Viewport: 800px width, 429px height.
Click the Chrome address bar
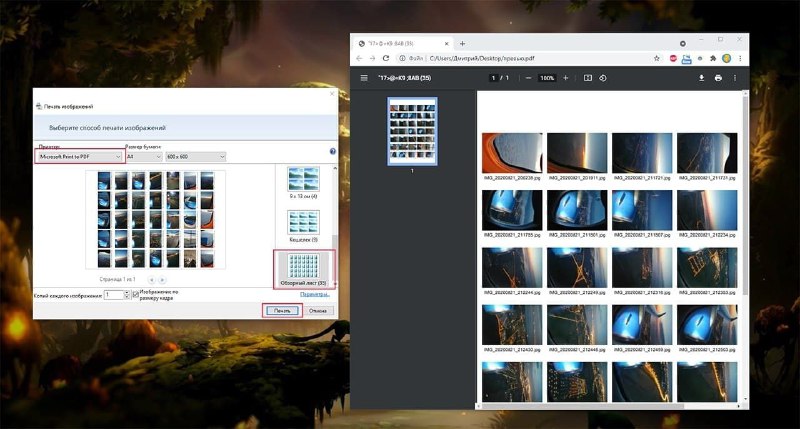click(x=528, y=58)
